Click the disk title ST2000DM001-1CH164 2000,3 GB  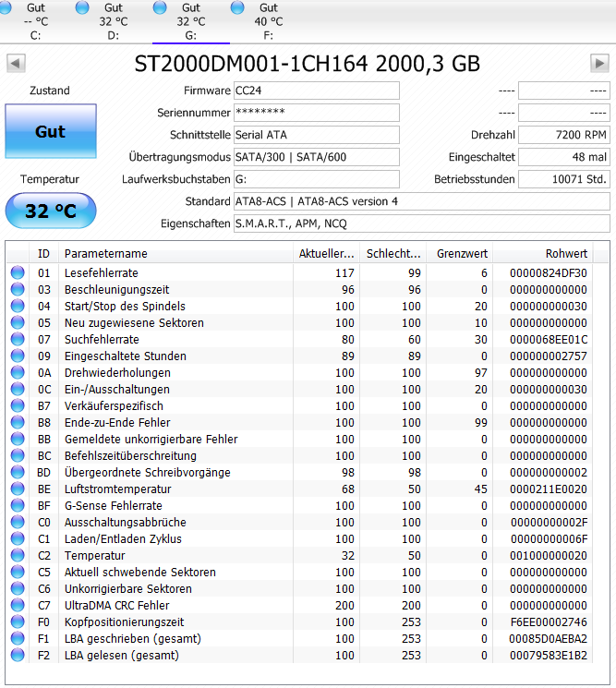tap(308, 64)
